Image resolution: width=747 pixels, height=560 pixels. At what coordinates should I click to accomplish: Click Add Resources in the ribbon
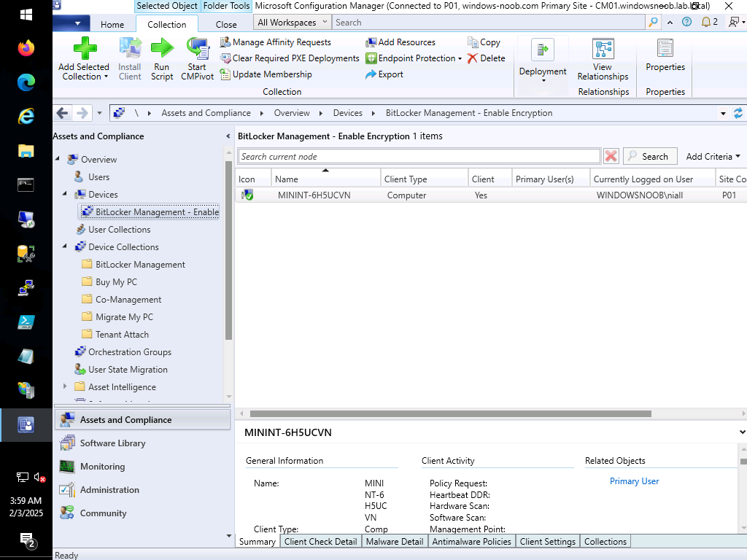[400, 42]
